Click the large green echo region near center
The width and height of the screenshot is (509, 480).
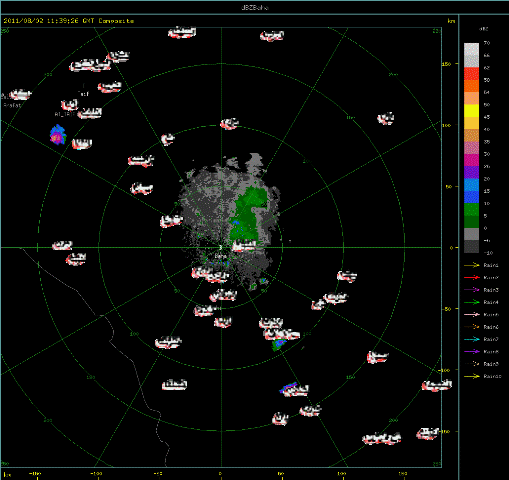(249, 213)
